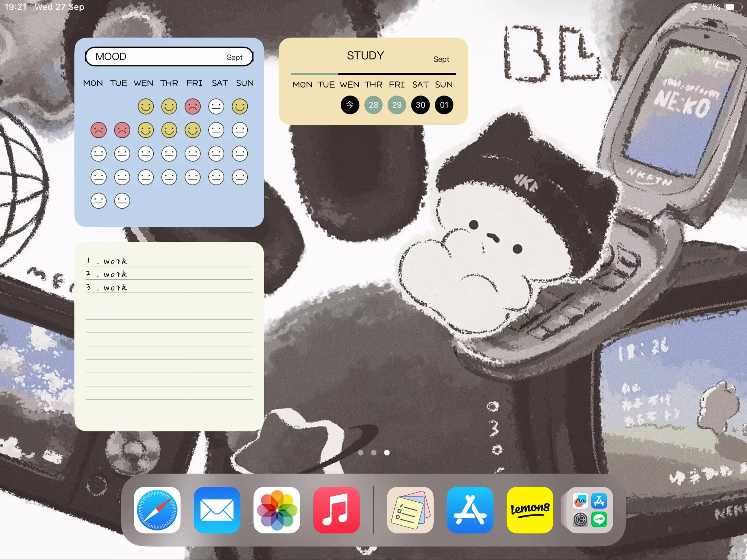Tap the date in the status bar

point(59,7)
